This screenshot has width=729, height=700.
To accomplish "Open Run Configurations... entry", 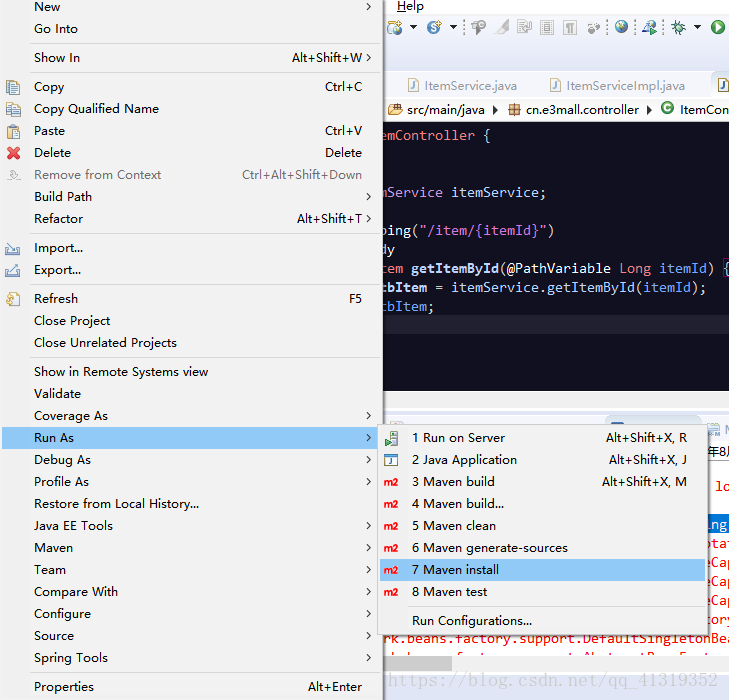I will [x=472, y=621].
